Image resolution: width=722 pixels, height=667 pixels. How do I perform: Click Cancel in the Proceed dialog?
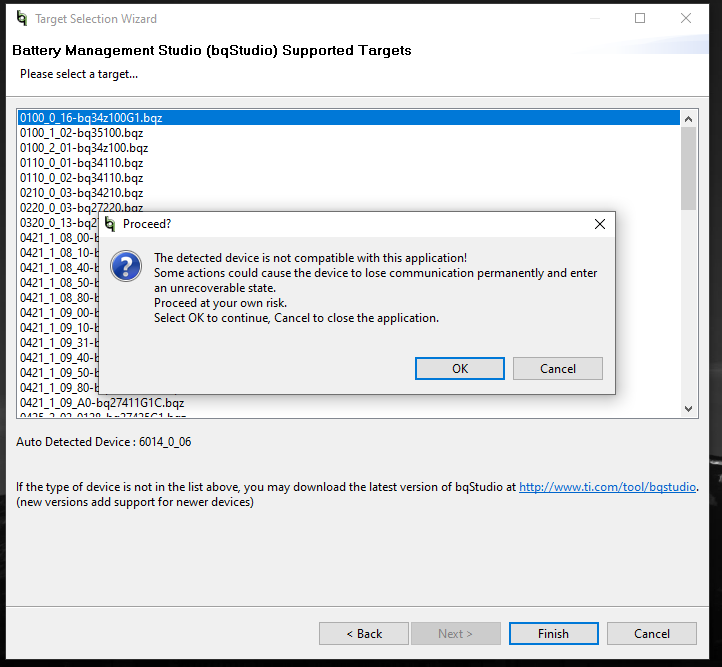558,369
